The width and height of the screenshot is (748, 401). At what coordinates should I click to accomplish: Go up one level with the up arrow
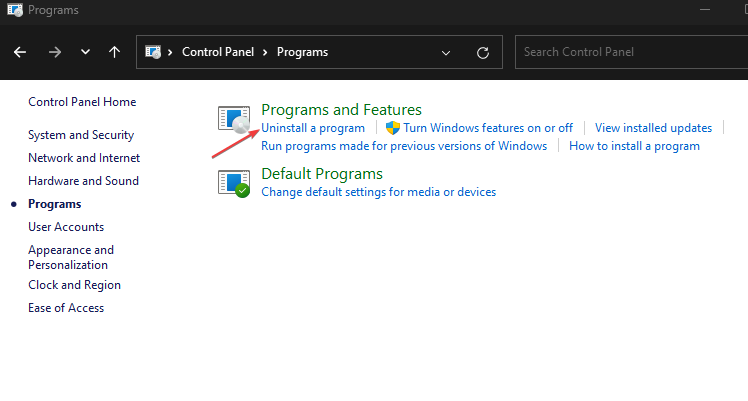pos(114,51)
